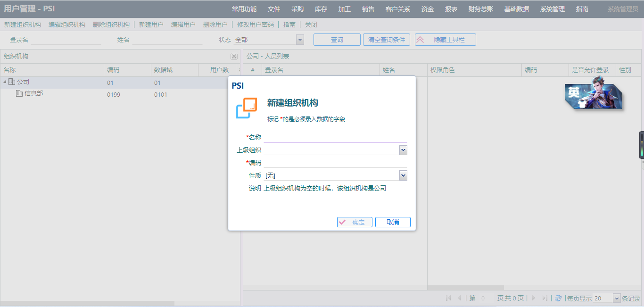Click the 信息部 department icon

coord(19,93)
